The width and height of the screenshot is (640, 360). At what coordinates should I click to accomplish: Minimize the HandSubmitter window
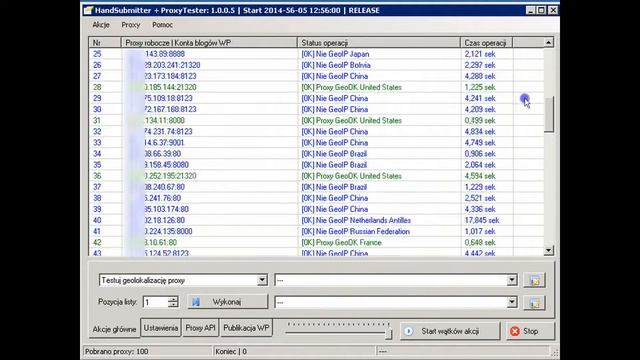pyautogui.click(x=530, y=10)
